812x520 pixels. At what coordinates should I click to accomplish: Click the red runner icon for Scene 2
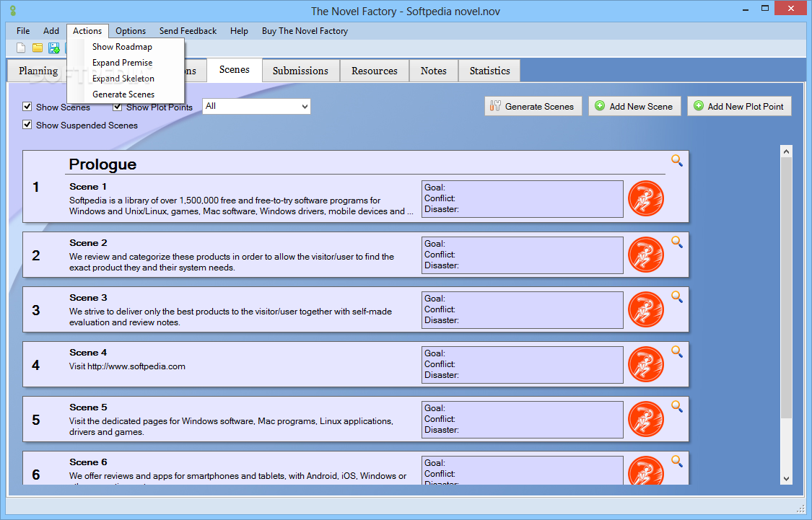646,255
